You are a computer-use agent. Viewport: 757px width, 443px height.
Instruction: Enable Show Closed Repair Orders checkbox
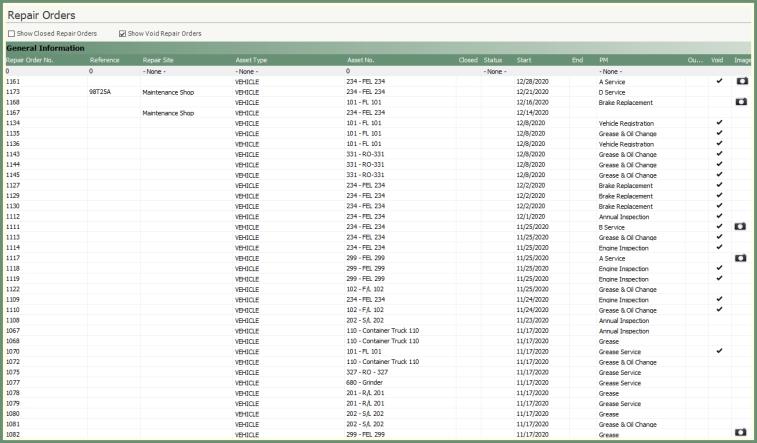tap(11, 33)
